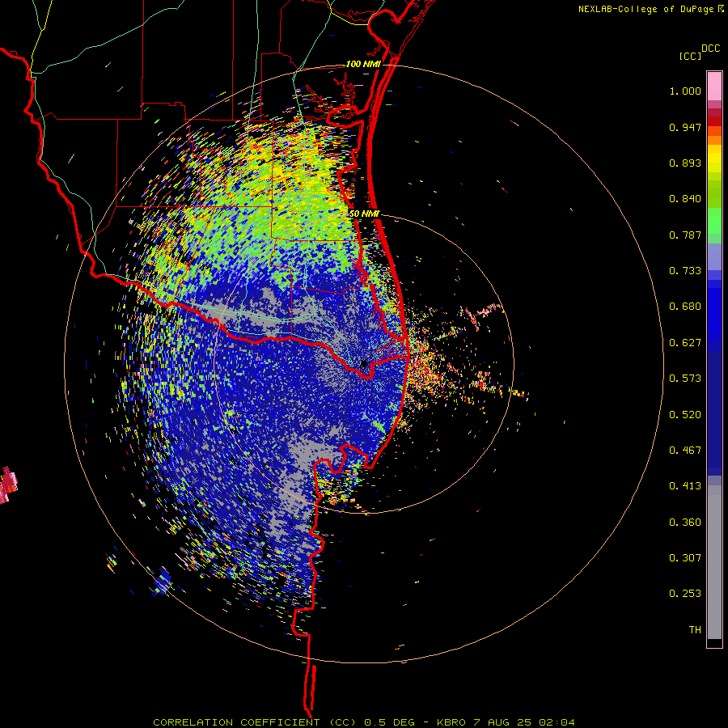Select the 0.413 scale value
The width and height of the screenshot is (728, 728).
(685, 486)
